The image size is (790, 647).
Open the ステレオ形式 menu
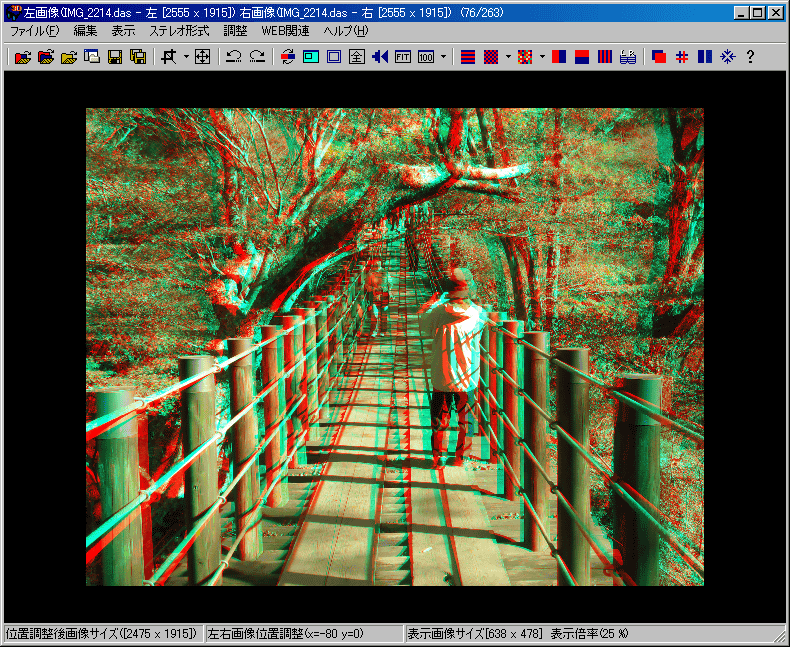point(179,31)
